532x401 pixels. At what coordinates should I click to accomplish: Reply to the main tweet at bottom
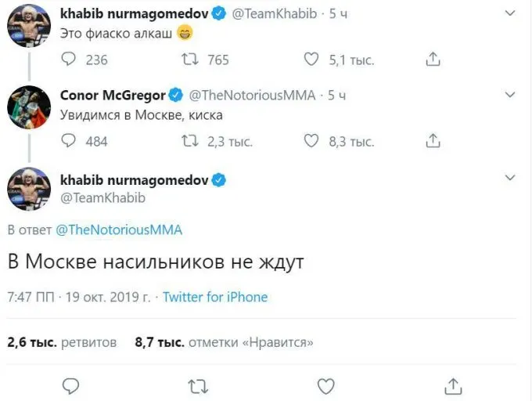(71, 385)
